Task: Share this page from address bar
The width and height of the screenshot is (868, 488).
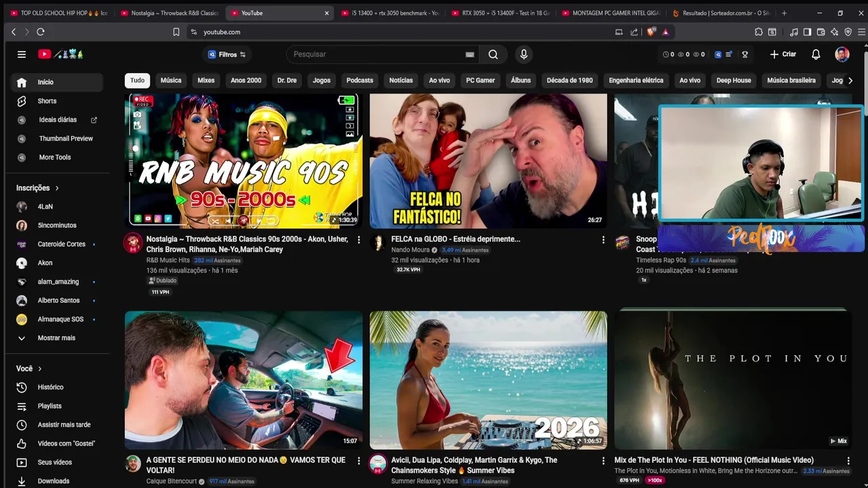Action: [634, 32]
